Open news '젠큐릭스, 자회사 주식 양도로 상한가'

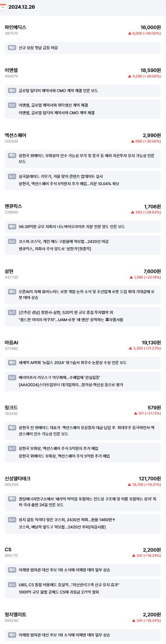[x=55, y=249]
